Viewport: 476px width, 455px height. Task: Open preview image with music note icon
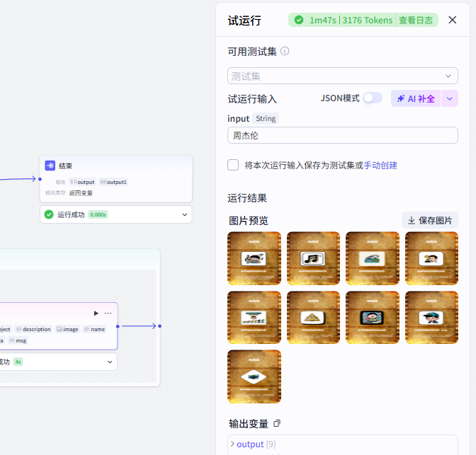313,258
